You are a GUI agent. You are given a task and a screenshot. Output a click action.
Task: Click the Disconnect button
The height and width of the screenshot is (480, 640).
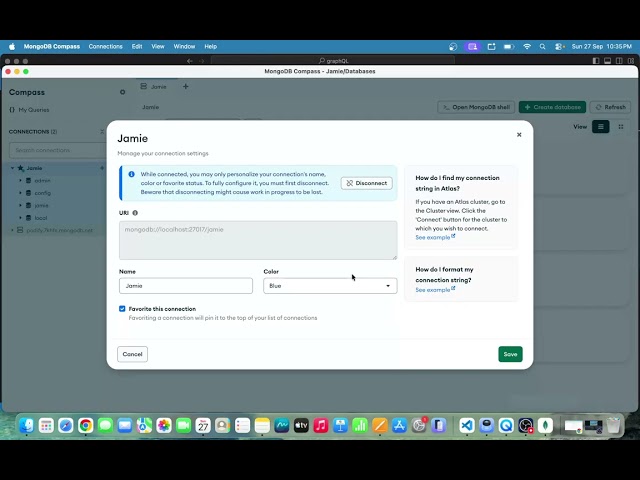(367, 183)
